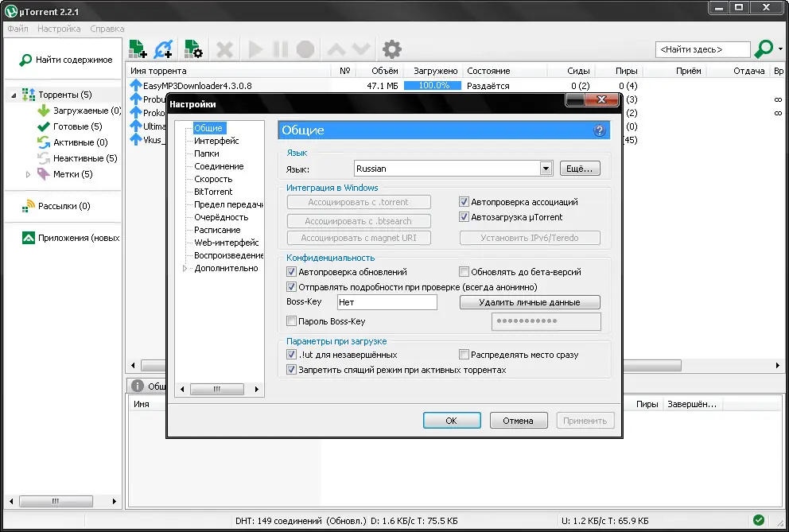The width and height of the screenshot is (789, 532).
Task: Toggle the Пароль Boss-Key checkbox
Action: (x=292, y=320)
